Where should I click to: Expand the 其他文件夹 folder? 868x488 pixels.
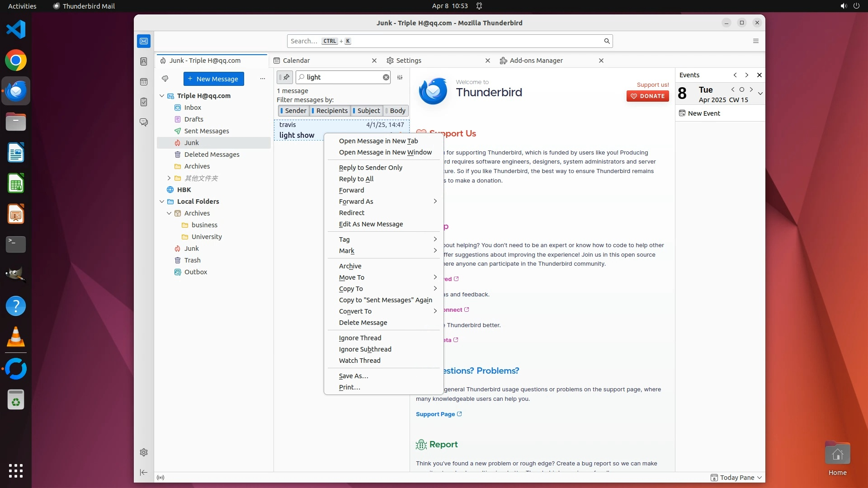pos(169,178)
